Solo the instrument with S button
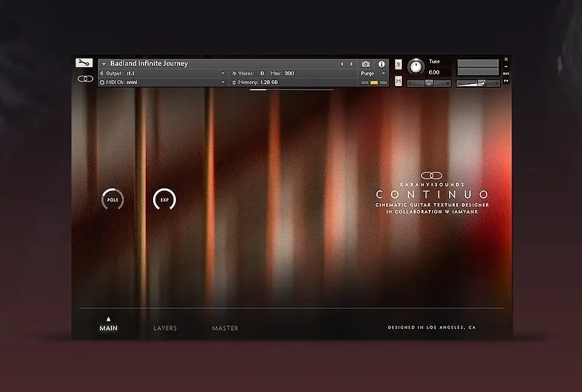Image resolution: width=582 pixels, height=392 pixels. tap(399, 64)
